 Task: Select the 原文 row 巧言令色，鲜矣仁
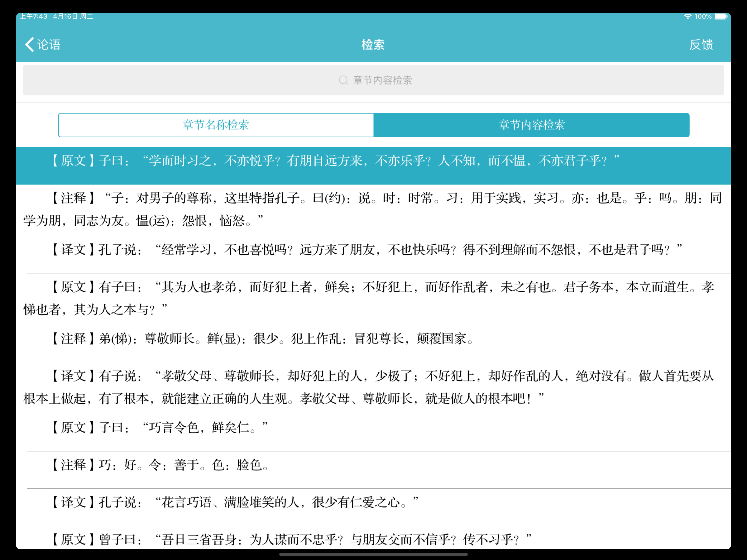coord(373,433)
